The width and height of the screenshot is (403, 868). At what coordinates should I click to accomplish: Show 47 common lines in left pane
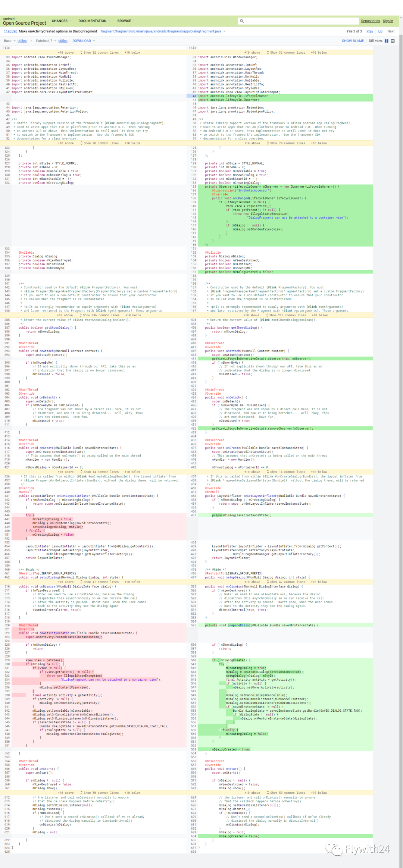coord(100,582)
